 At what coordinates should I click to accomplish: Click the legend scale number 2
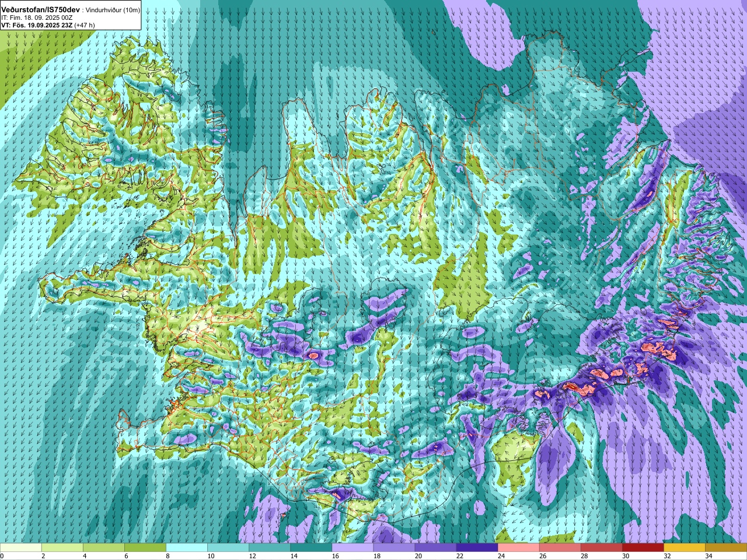click(43, 556)
